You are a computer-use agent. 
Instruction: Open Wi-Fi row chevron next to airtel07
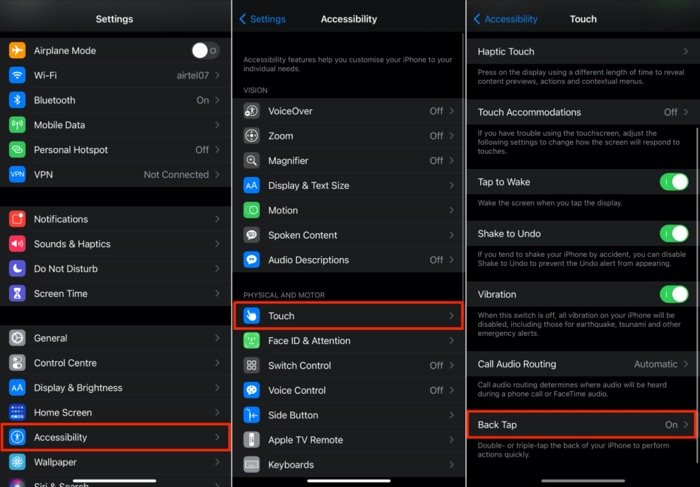pyautogui.click(x=217, y=75)
